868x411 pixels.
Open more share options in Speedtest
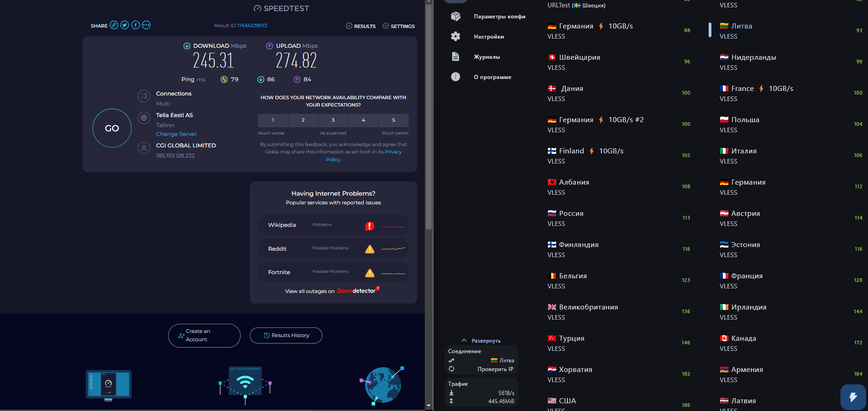tap(146, 25)
